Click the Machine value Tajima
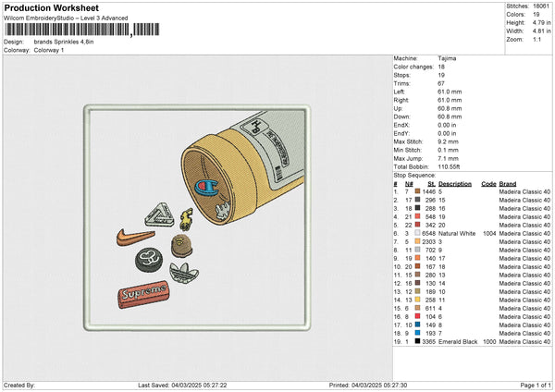 coord(447,58)
